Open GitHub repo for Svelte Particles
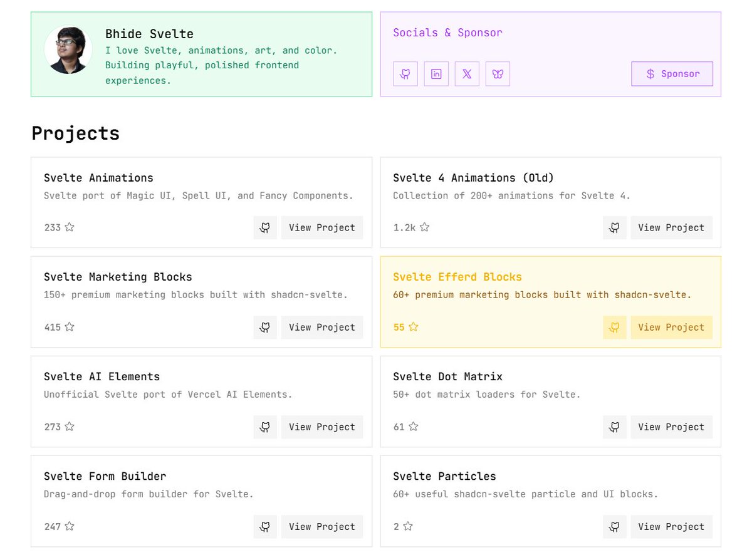Screen dimensions: 752x560 (615, 527)
